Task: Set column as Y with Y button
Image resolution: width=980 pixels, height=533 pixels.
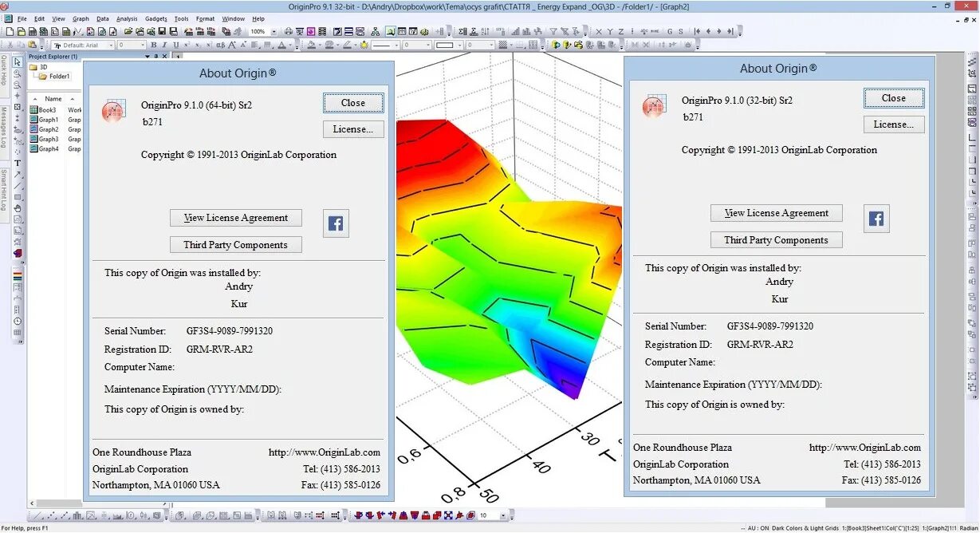Action: (x=610, y=31)
